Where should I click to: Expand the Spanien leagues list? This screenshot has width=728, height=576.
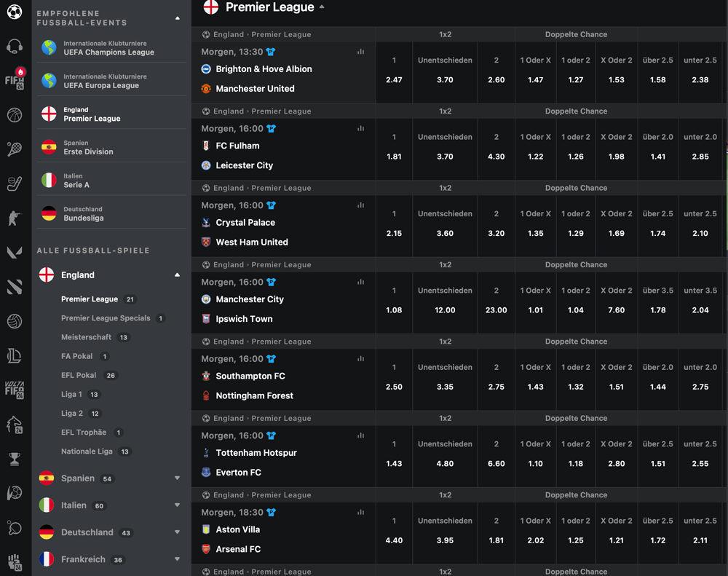177,478
